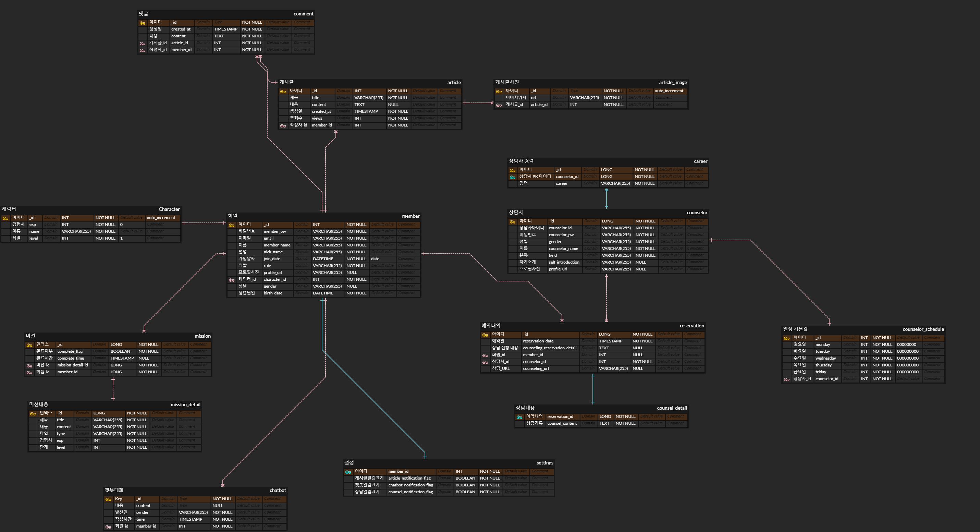The height and width of the screenshot is (532, 980).
Task: Select primary key icon in mission_detail table
Action: click(x=33, y=413)
